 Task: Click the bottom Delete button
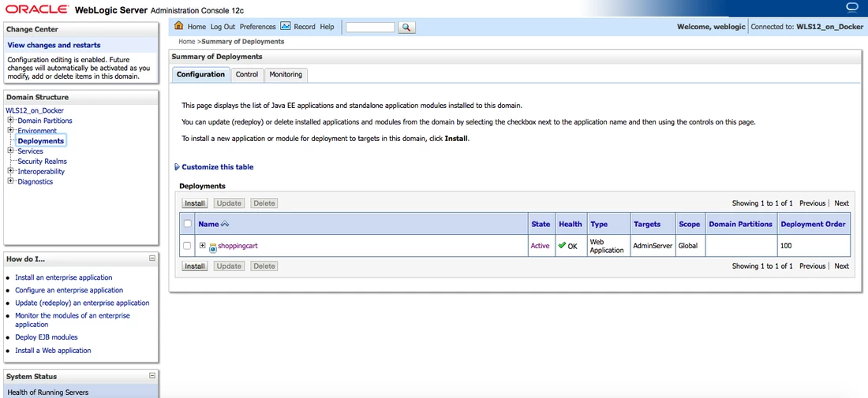(x=264, y=266)
